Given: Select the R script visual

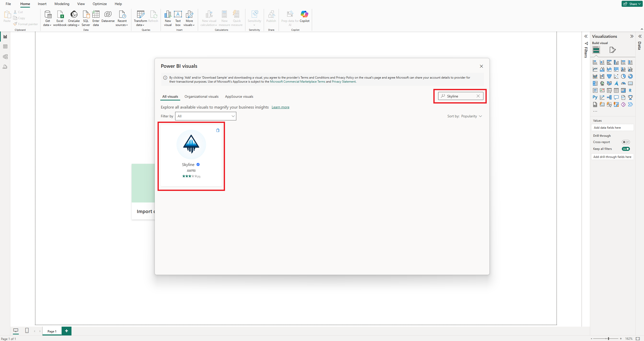Looking at the screenshot, I should [630, 90].
